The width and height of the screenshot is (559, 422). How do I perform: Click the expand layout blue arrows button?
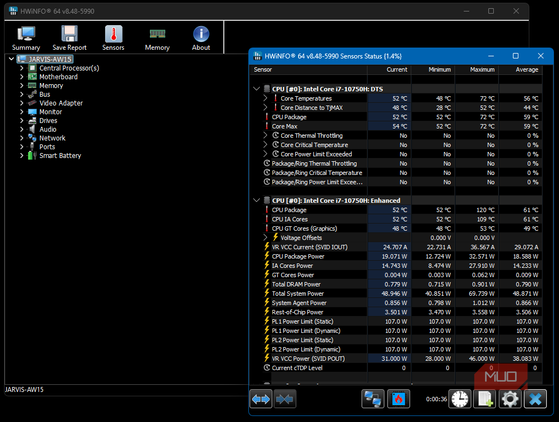(x=261, y=399)
